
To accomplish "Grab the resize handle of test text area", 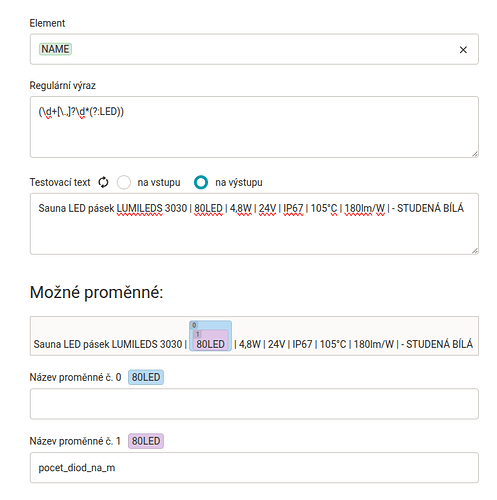I will coord(475,251).
